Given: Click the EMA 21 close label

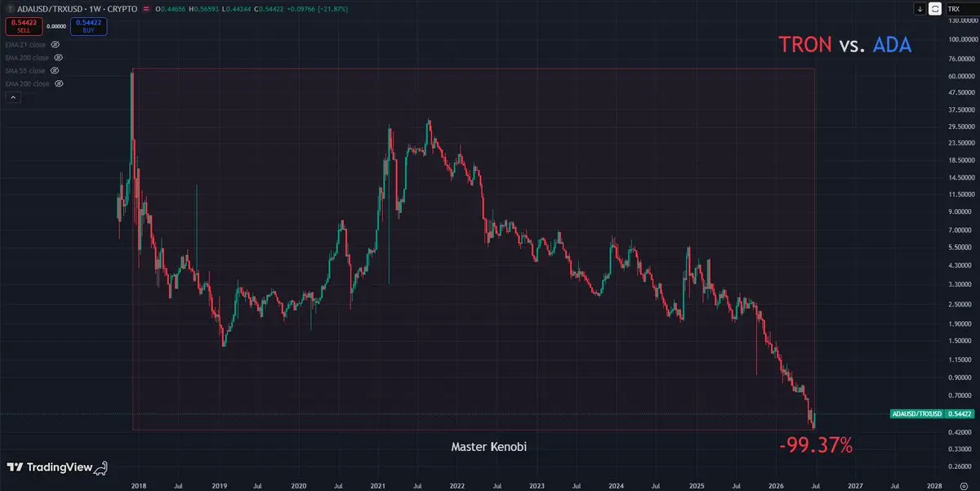Looking at the screenshot, I should pyautogui.click(x=25, y=45).
